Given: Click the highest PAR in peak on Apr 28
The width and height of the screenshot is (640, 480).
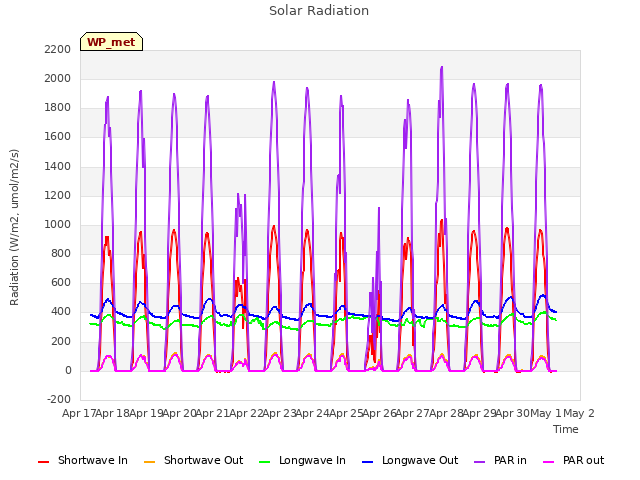Looking at the screenshot, I should point(442,68).
